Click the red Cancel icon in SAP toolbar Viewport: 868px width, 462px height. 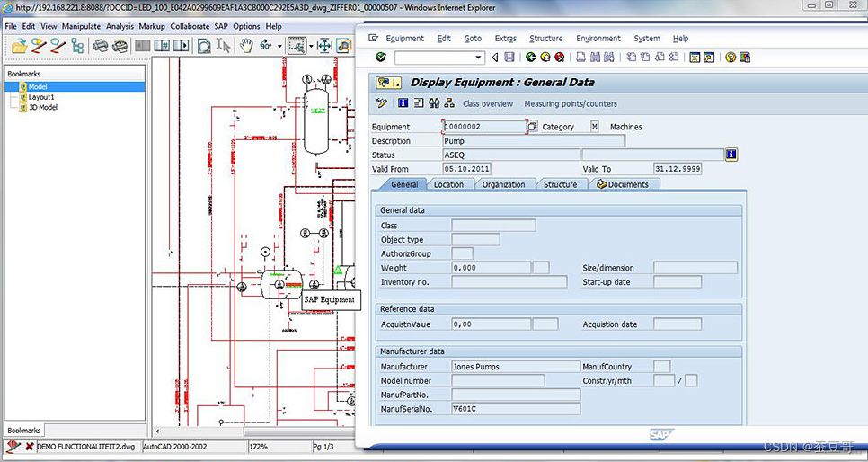[560, 57]
